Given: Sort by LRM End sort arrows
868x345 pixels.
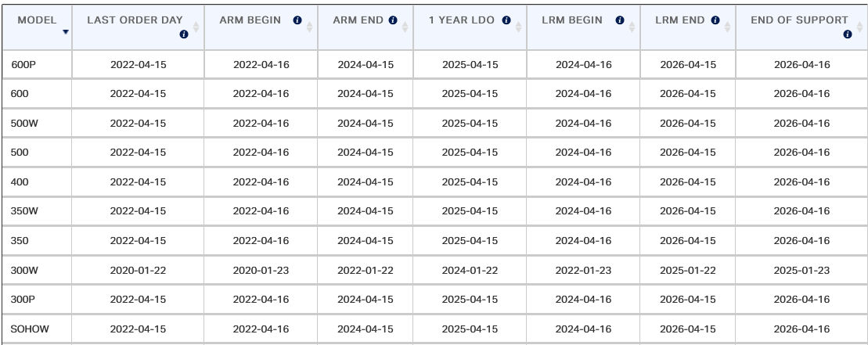Looking at the screenshot, I should click(x=727, y=27).
